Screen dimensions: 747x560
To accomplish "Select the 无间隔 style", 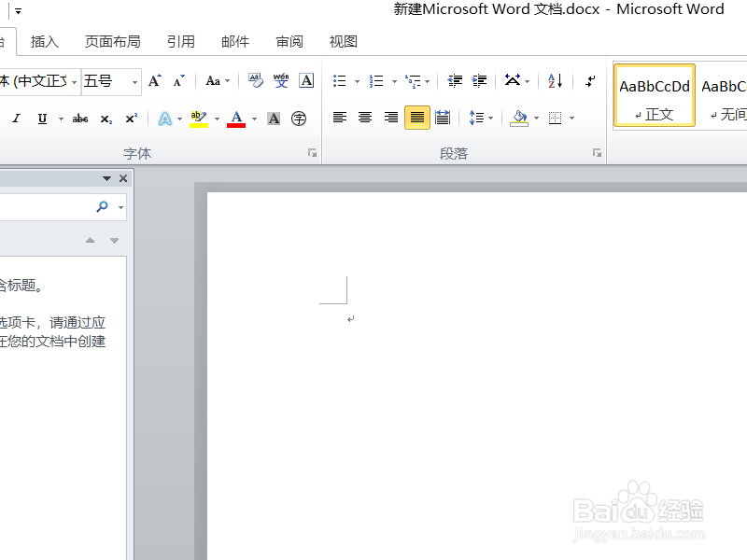I will pyautogui.click(x=722, y=95).
